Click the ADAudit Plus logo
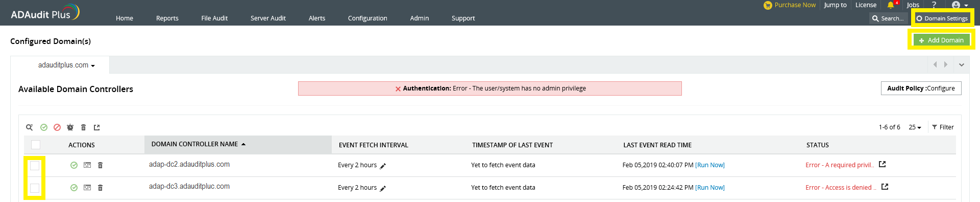Image resolution: width=980 pixels, height=202 pixels. pos(45,12)
